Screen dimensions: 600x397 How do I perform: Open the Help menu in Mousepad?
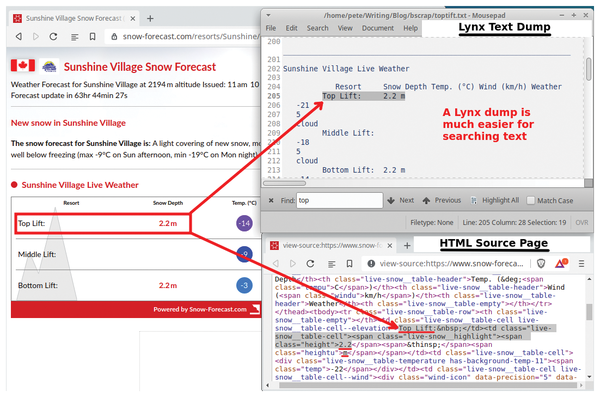410,28
